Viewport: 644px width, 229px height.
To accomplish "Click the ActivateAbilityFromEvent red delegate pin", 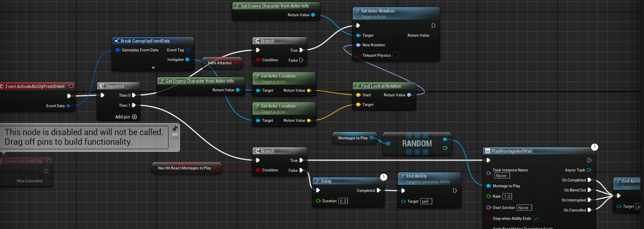I will (71, 86).
